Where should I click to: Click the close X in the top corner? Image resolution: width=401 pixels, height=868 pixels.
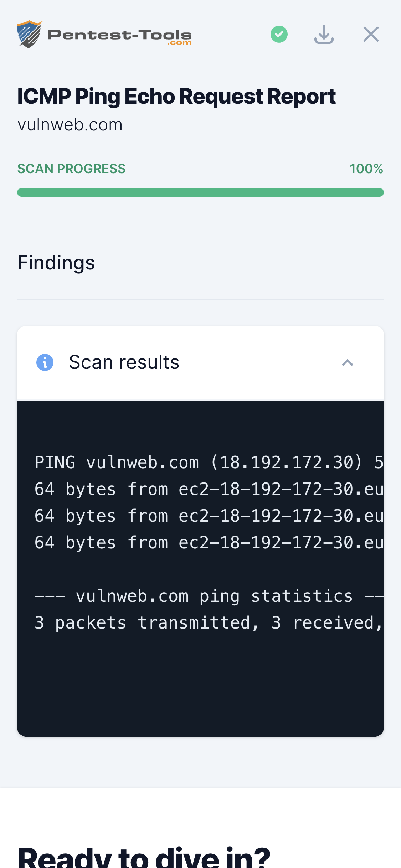[x=371, y=34]
